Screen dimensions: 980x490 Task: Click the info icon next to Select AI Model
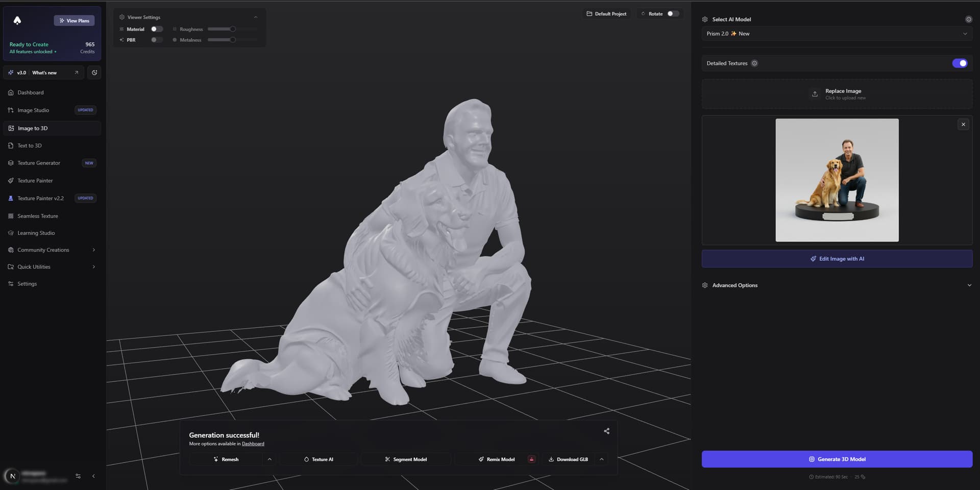(x=969, y=19)
